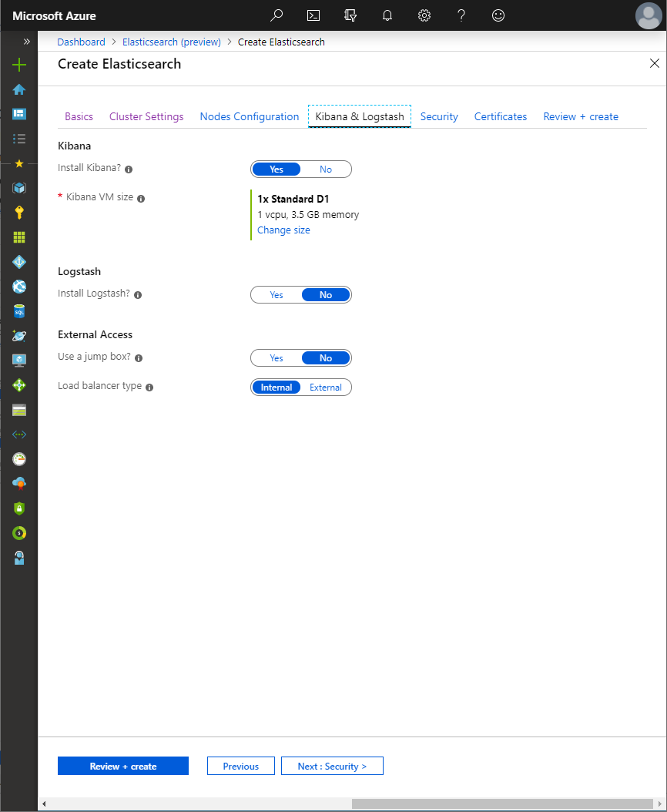The width and height of the screenshot is (667, 812).
Task: Set Install Logstash to Yes
Action: 276,294
